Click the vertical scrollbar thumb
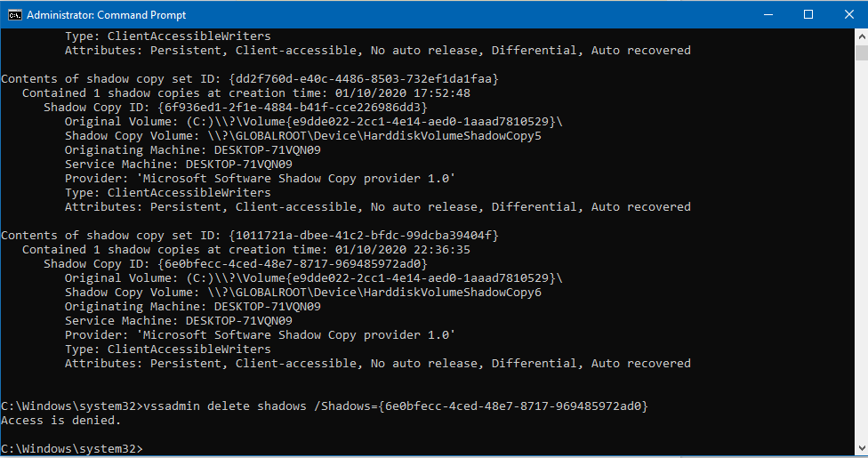Image resolution: width=868 pixels, height=458 pixels. coord(862,52)
